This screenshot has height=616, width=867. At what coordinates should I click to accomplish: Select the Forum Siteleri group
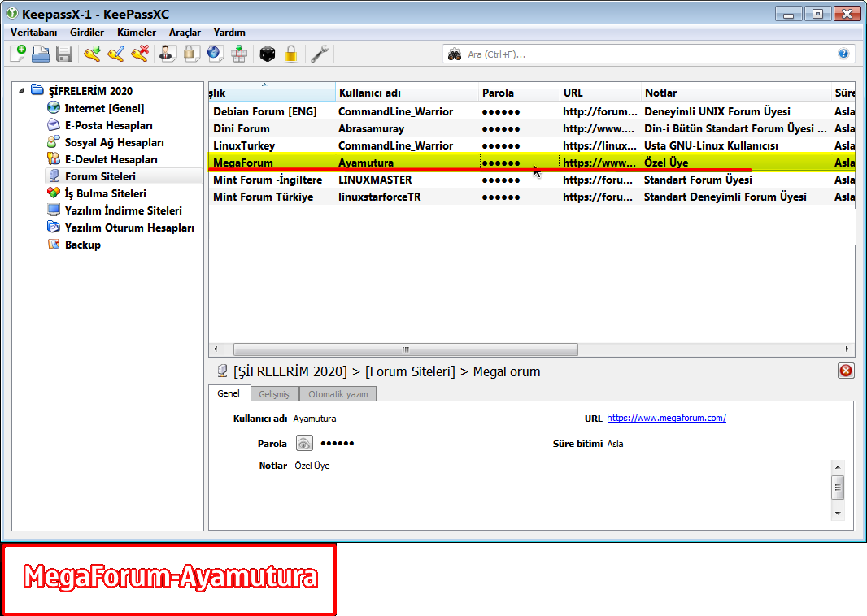click(x=100, y=176)
